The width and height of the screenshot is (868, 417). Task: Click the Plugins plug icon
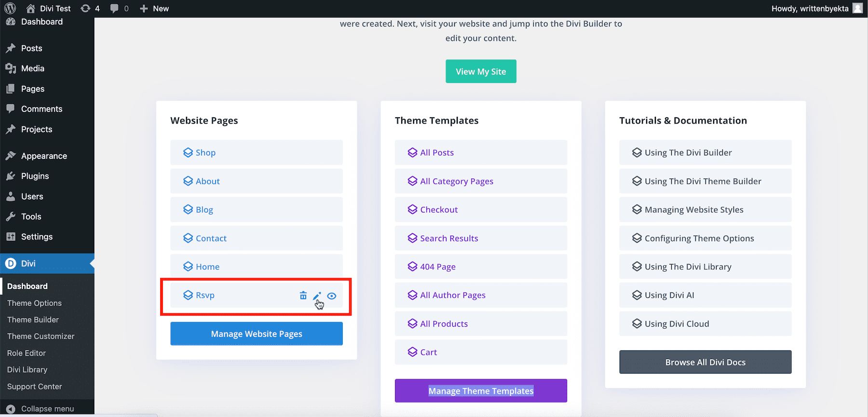pyautogui.click(x=11, y=176)
